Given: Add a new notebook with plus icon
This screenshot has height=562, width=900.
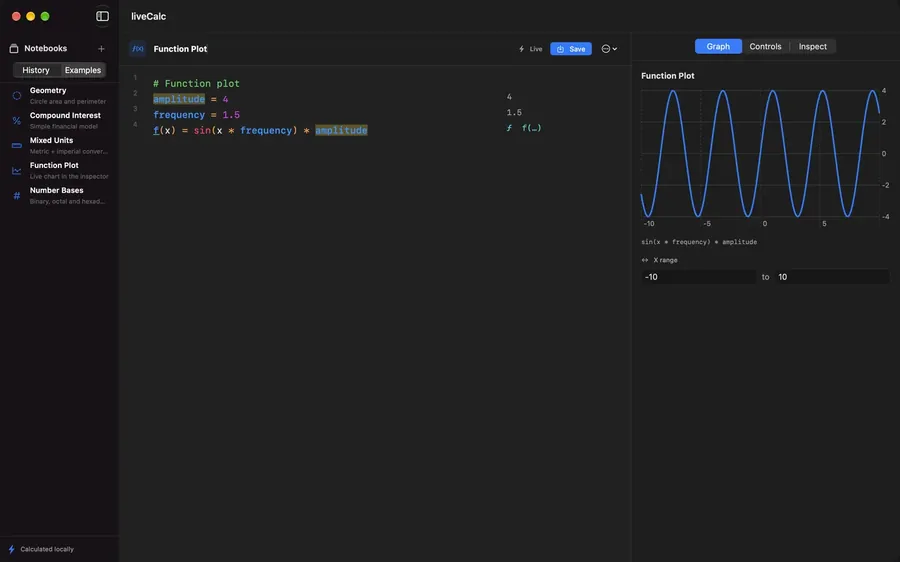Looking at the screenshot, I should click(101, 49).
